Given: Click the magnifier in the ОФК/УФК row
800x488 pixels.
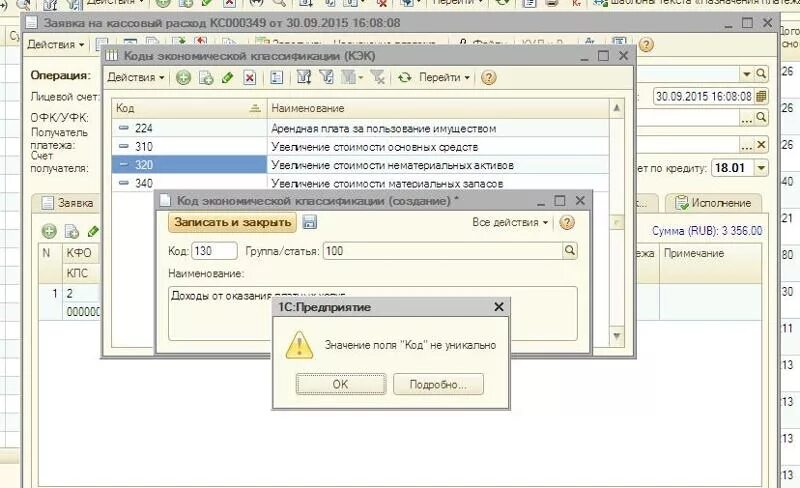Looking at the screenshot, I should point(761,118).
